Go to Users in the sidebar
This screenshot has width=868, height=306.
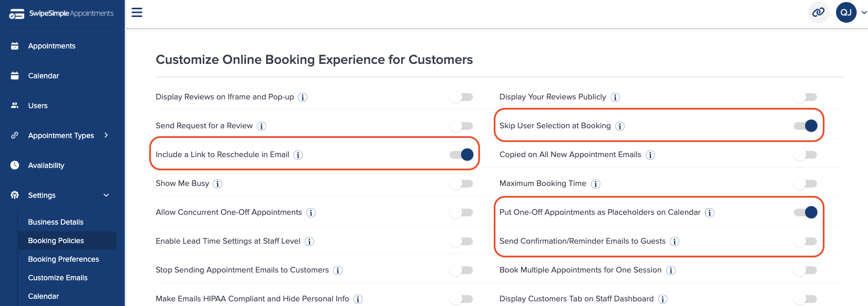click(x=38, y=106)
